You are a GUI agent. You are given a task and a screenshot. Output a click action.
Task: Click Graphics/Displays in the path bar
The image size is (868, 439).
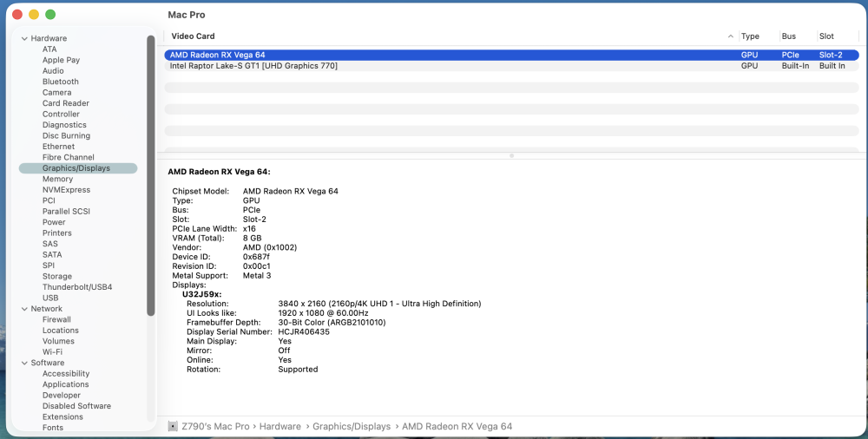tap(352, 426)
